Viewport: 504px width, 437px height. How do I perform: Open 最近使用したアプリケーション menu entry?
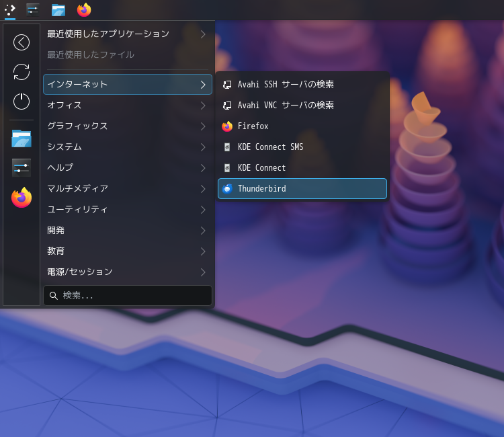point(128,34)
